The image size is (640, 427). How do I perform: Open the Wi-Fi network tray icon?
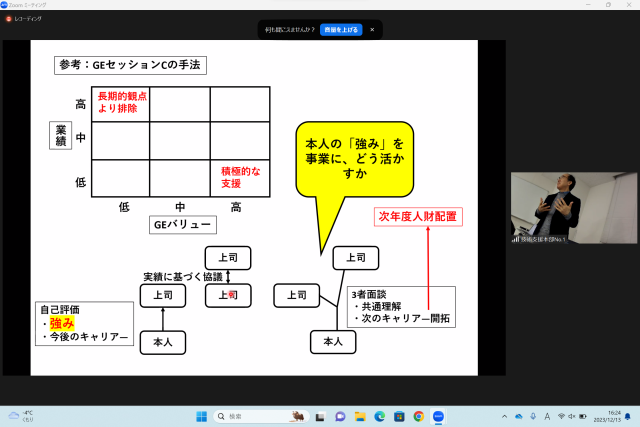pyautogui.click(x=562, y=416)
